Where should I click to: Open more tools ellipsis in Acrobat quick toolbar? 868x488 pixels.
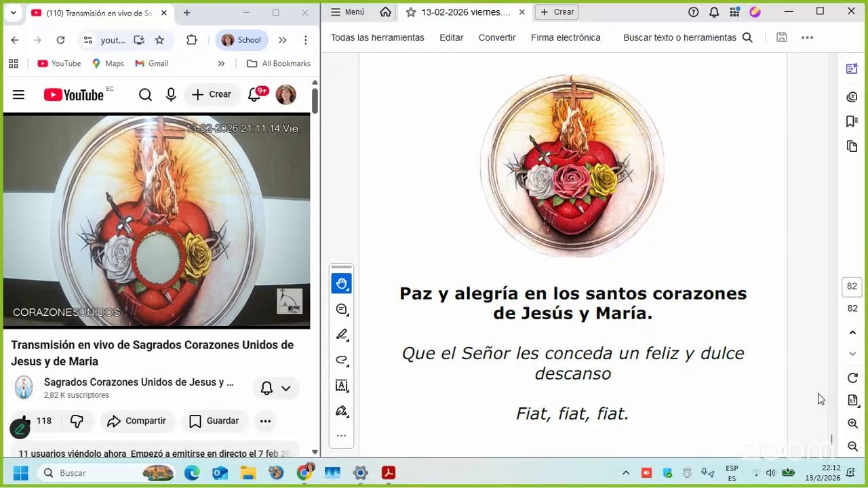(x=341, y=436)
